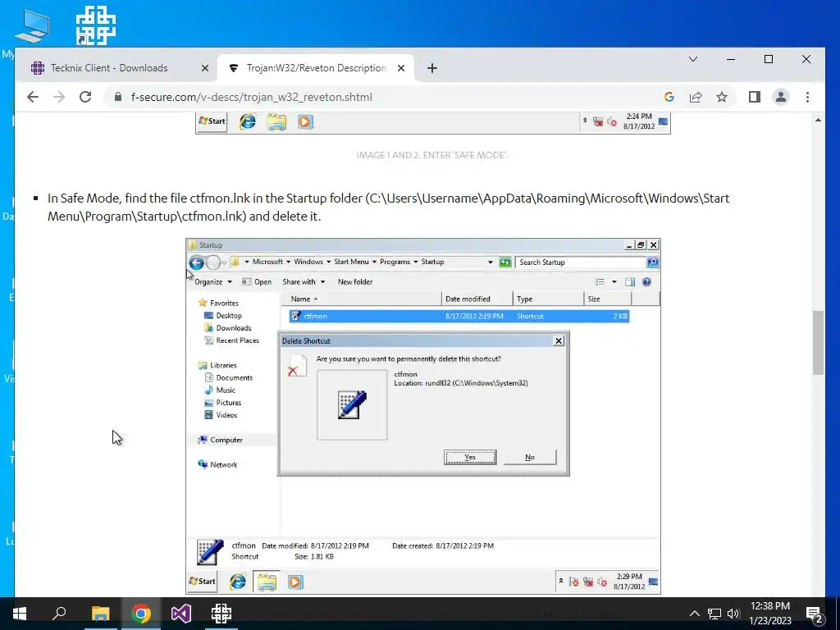The width and height of the screenshot is (840, 630).
Task: Click the Tecknix desktop shortcut icon
Action: tap(95, 25)
